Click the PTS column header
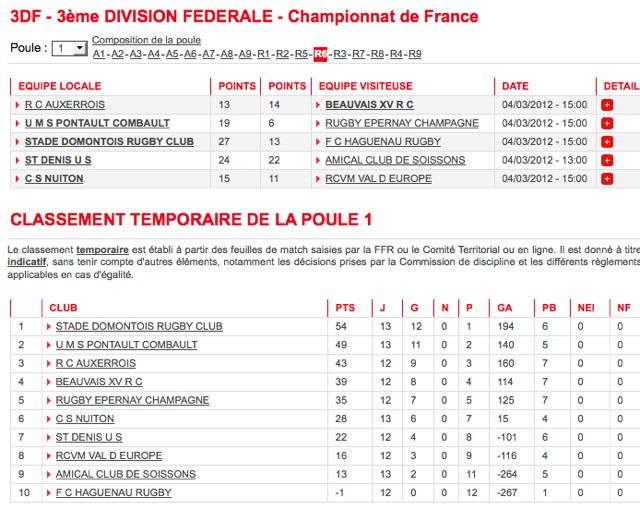 [x=345, y=308]
